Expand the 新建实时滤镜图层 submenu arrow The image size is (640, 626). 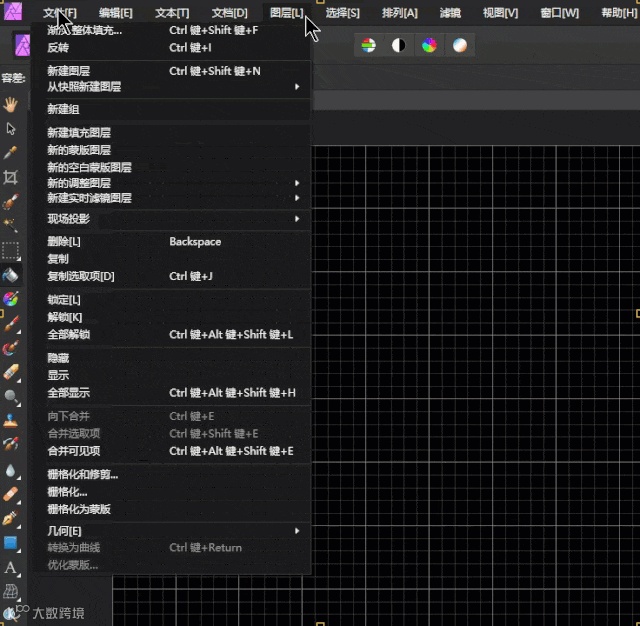click(x=297, y=198)
